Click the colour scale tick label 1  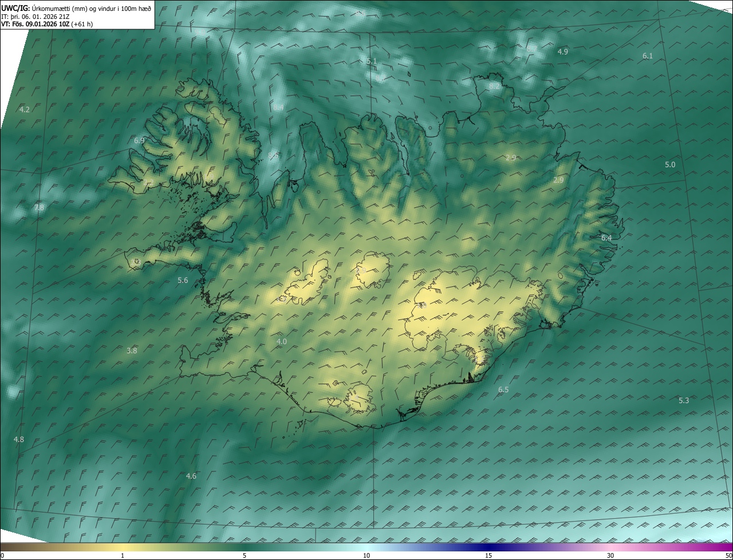tap(123, 555)
